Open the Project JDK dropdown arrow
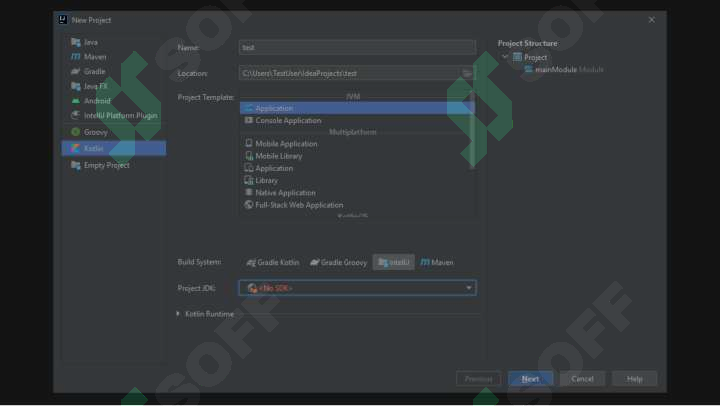Screen dimensions: 720x406 coord(469,288)
